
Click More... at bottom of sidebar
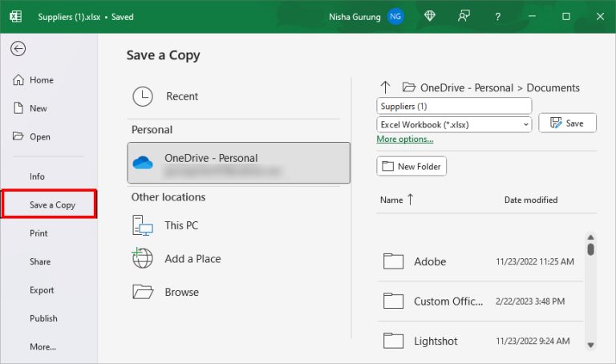click(43, 346)
